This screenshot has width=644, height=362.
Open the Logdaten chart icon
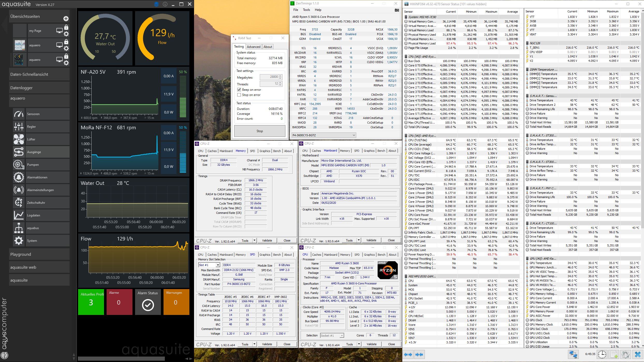(19, 215)
